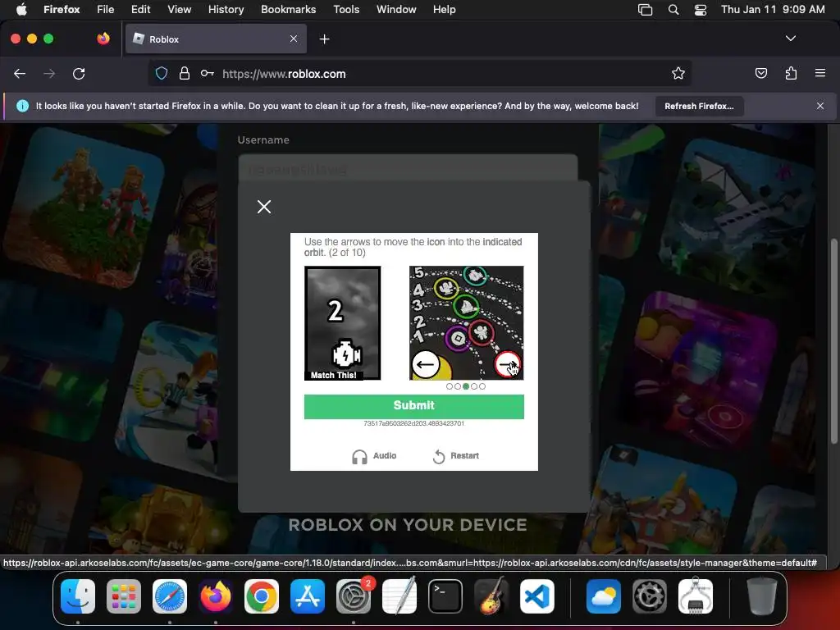Open Visual Studio Code from the dock
This screenshot has height=630, width=840.
click(x=537, y=596)
